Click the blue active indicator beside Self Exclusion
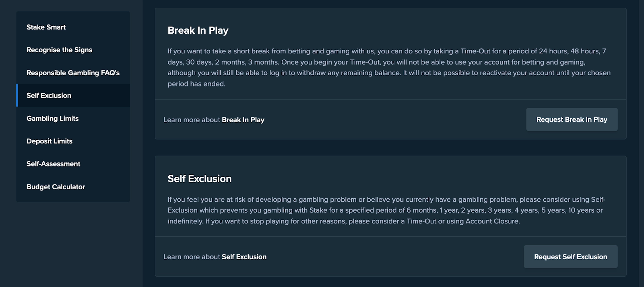The image size is (644, 287). pyautogui.click(x=17, y=96)
